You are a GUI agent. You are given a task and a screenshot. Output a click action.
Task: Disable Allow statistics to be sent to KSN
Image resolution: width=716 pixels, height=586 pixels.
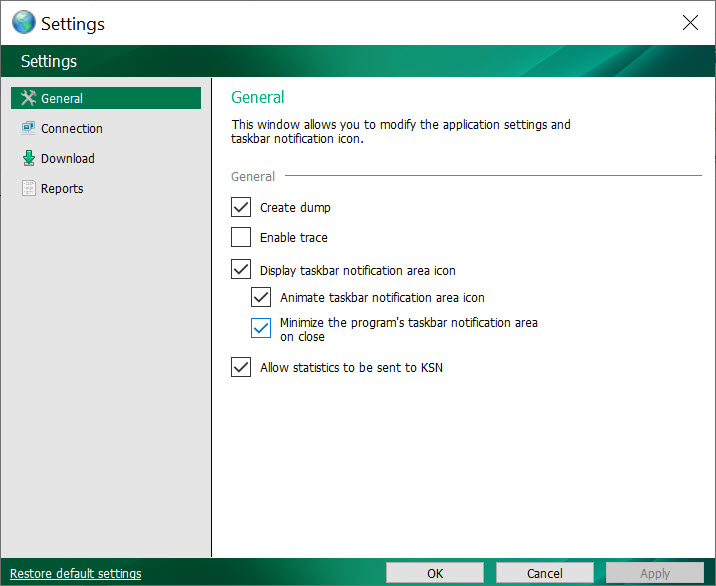[x=241, y=367]
